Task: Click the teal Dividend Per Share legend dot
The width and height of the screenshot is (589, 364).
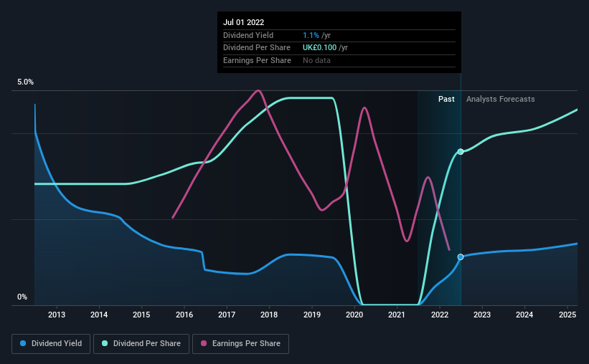Action: pyautogui.click(x=105, y=343)
